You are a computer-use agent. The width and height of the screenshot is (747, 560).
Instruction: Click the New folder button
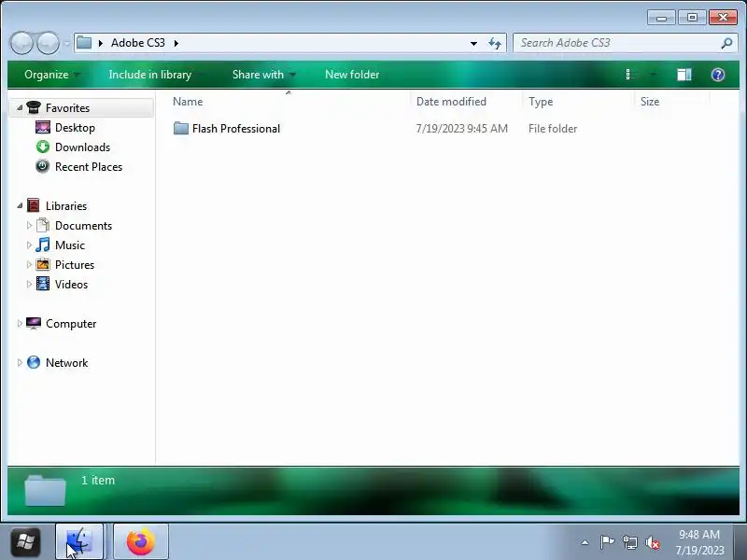(x=352, y=75)
